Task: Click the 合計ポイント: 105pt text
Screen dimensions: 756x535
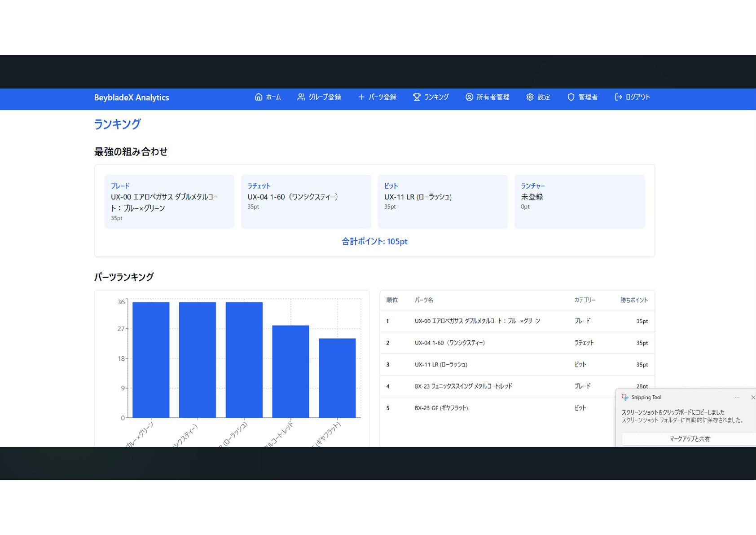Action: click(374, 242)
